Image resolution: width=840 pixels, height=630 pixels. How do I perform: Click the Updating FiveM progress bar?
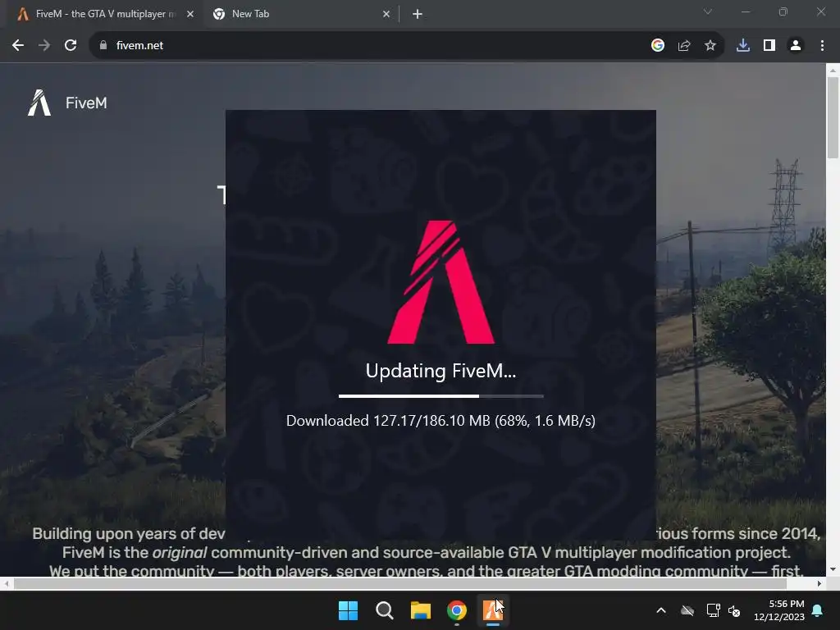tap(441, 396)
